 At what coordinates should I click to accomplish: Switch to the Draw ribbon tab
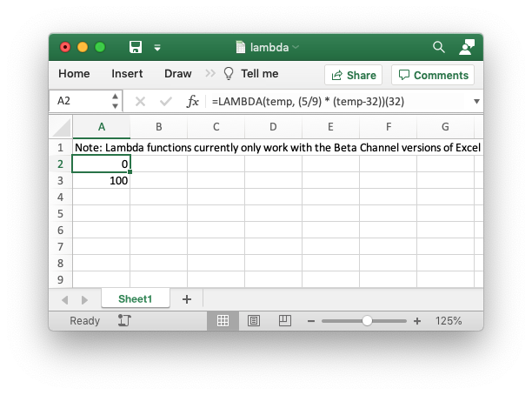pos(178,74)
